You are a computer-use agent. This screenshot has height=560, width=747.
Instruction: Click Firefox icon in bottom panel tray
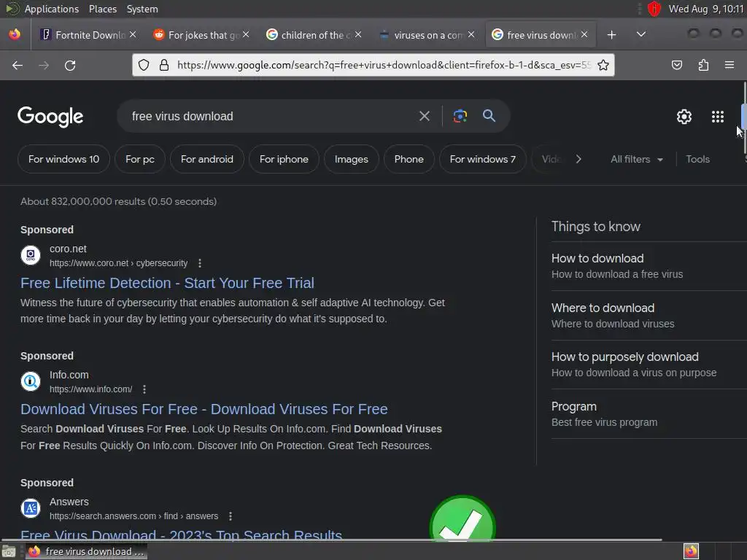click(691, 551)
